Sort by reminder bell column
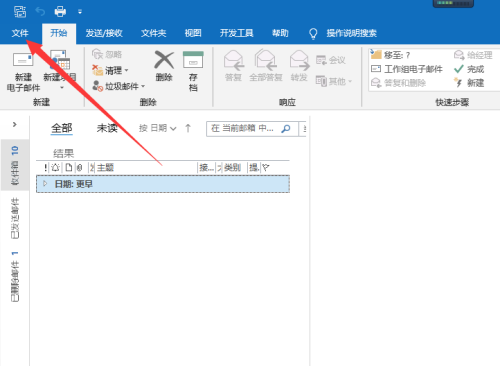Viewport: 500px width, 366px height. point(56,167)
